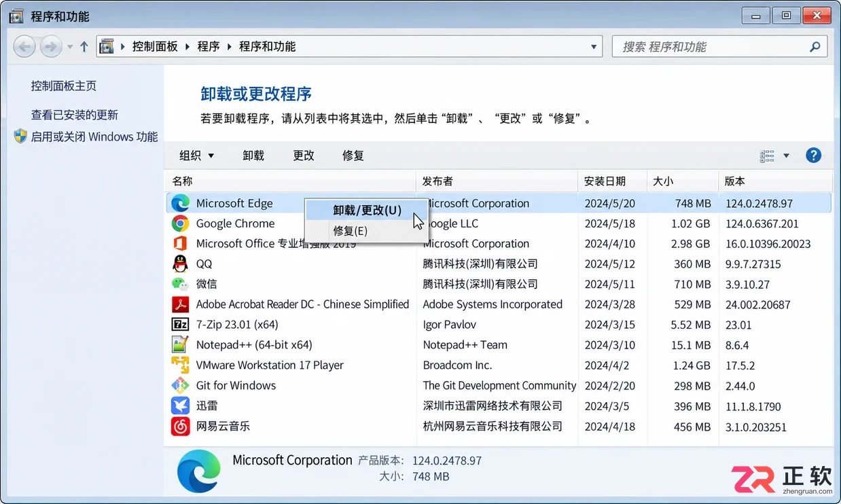The image size is (841, 504).
Task: Click the 更改 toolbar button
Action: (x=304, y=156)
